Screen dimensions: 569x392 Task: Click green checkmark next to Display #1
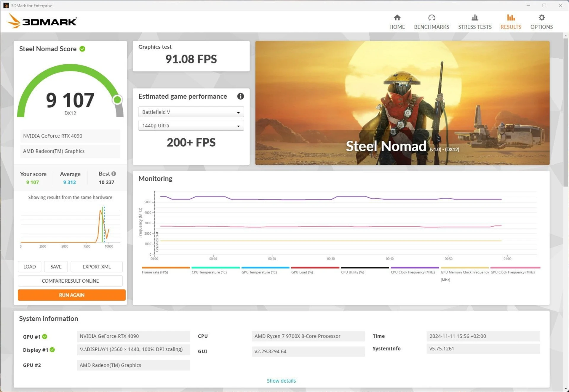coord(52,350)
